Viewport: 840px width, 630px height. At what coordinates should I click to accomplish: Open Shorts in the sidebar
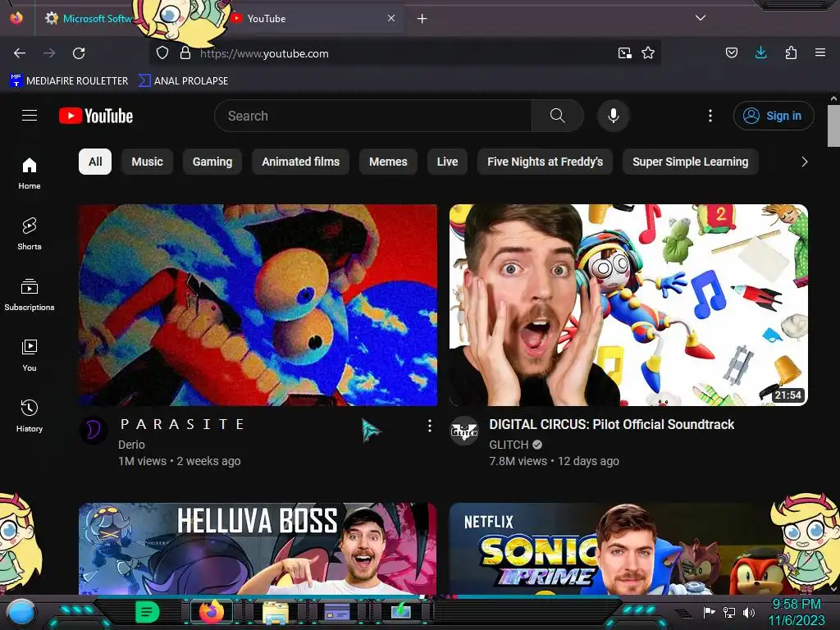pos(30,234)
